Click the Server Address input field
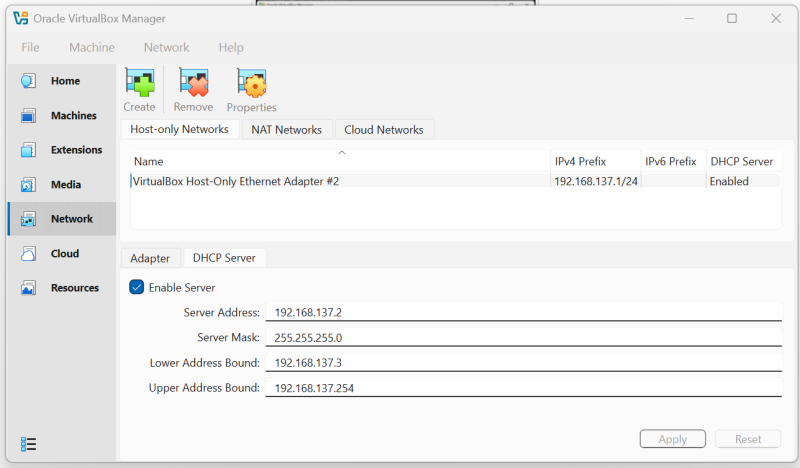800x468 pixels. point(523,312)
